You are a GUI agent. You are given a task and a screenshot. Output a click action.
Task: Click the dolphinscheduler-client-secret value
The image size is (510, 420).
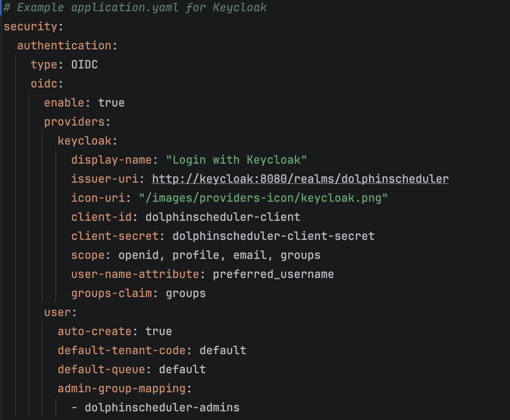tap(273, 236)
